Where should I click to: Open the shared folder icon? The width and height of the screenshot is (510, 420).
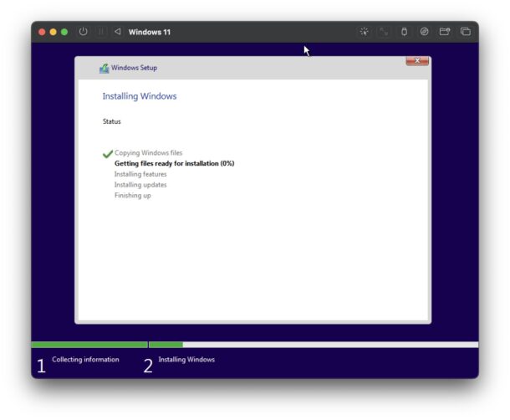[445, 32]
